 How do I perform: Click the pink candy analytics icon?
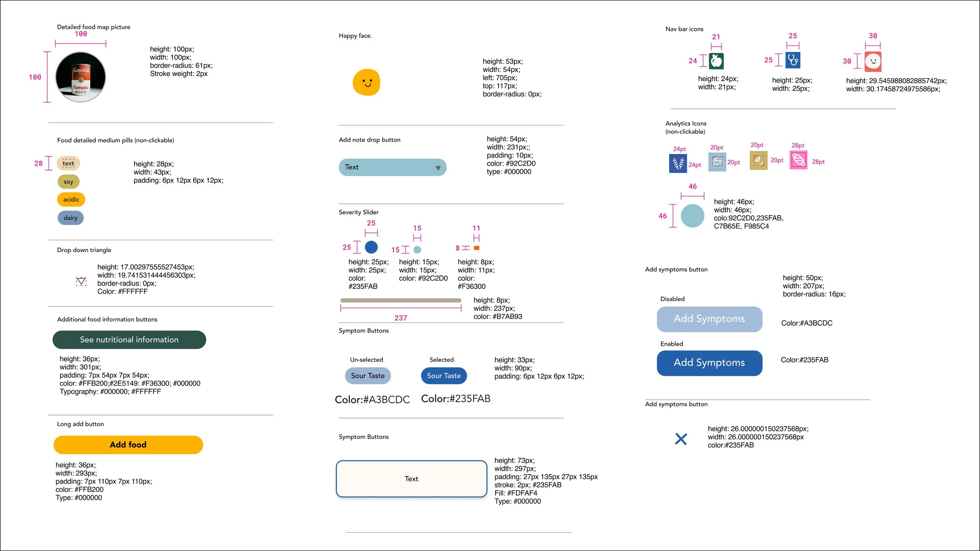pyautogui.click(x=798, y=160)
